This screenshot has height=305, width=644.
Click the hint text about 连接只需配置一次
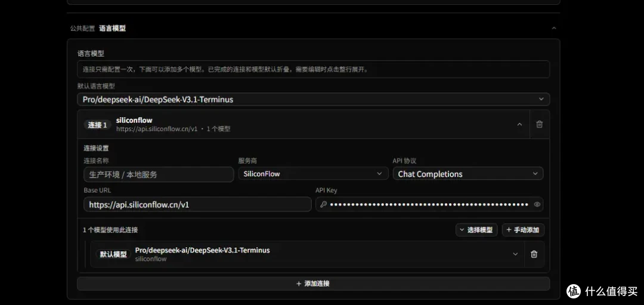pos(225,69)
